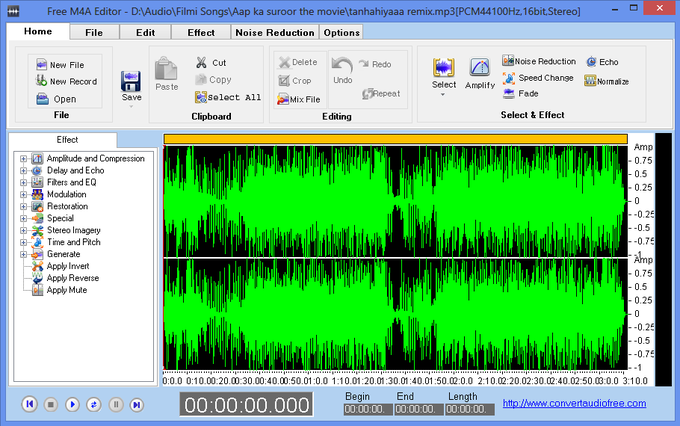Click the Cut scissors icon
The height and width of the screenshot is (426, 680).
(x=201, y=62)
